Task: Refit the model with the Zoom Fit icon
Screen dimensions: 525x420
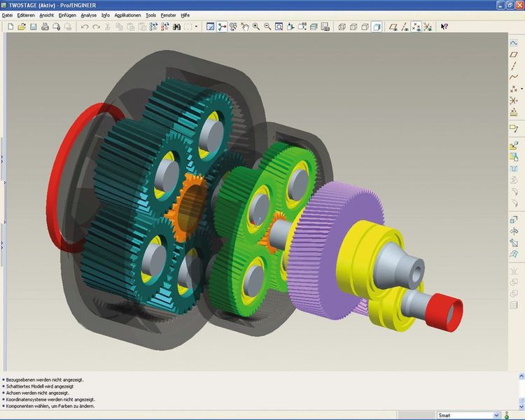Action: [279, 27]
